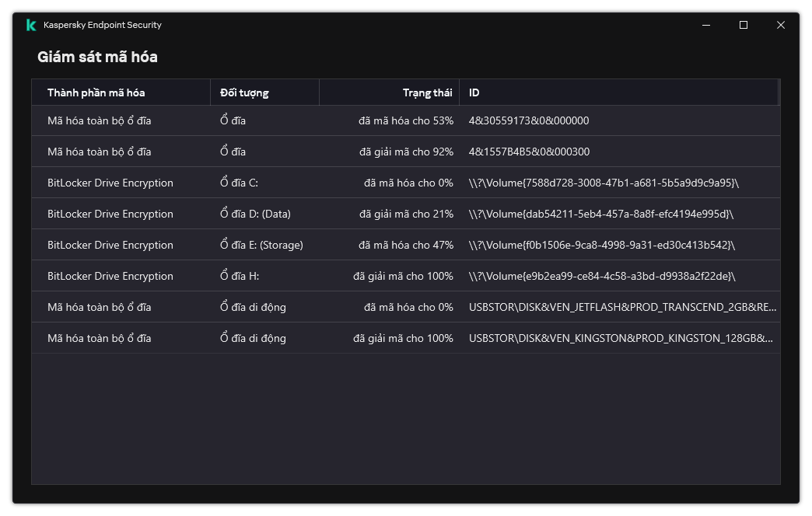Viewport: 812px width, 516px height.
Task: Click the Volume ID starting with 7588d728
Action: pos(604,183)
